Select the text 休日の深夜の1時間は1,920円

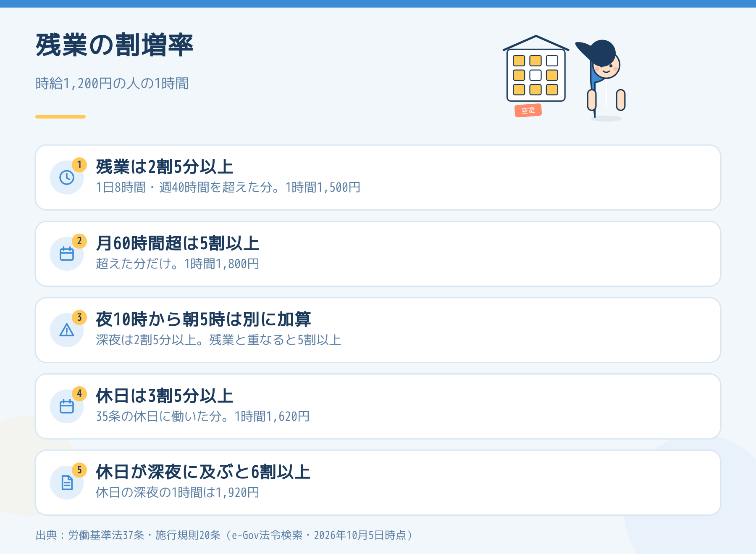tap(178, 493)
